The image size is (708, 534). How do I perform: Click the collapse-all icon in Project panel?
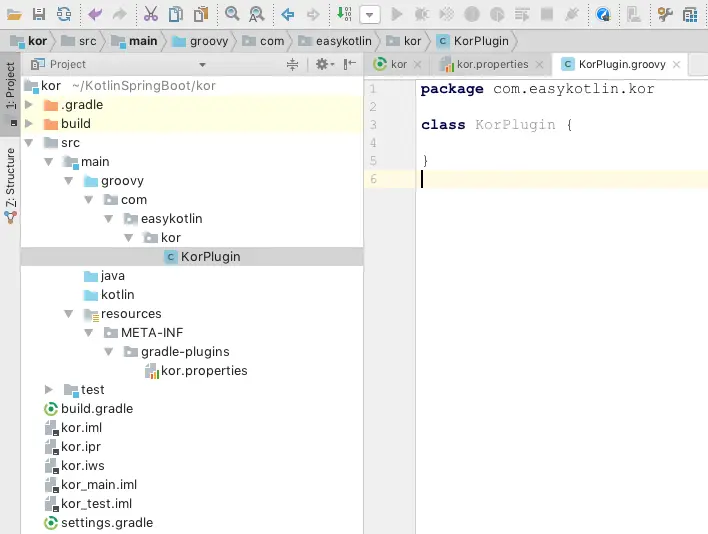[x=293, y=64]
